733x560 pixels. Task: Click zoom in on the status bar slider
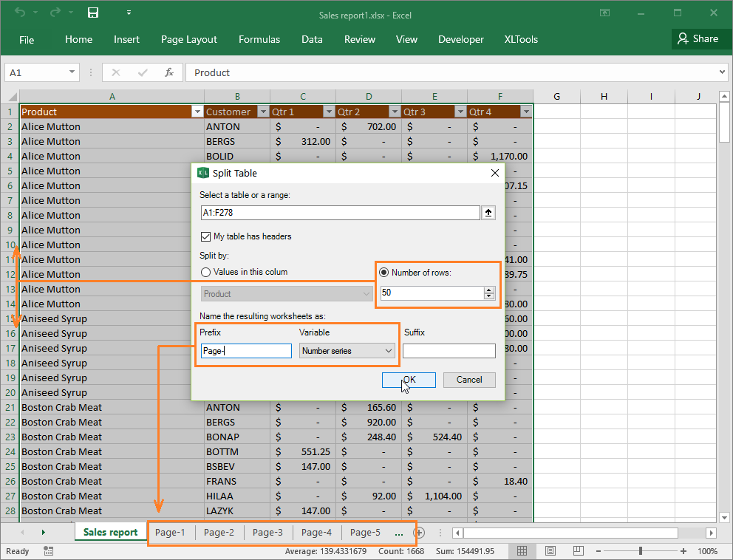683,550
